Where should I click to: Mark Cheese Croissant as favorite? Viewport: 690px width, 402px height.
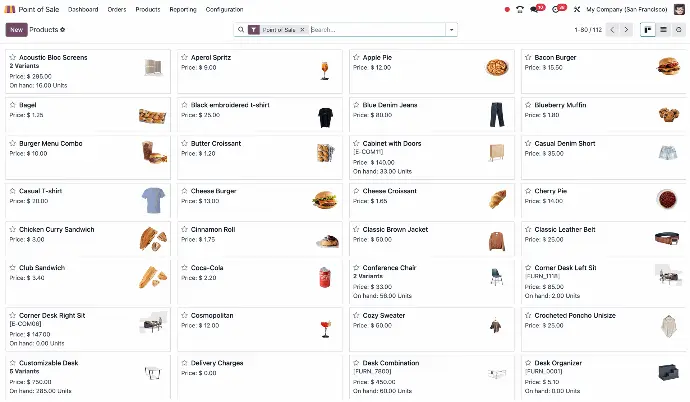pos(357,191)
